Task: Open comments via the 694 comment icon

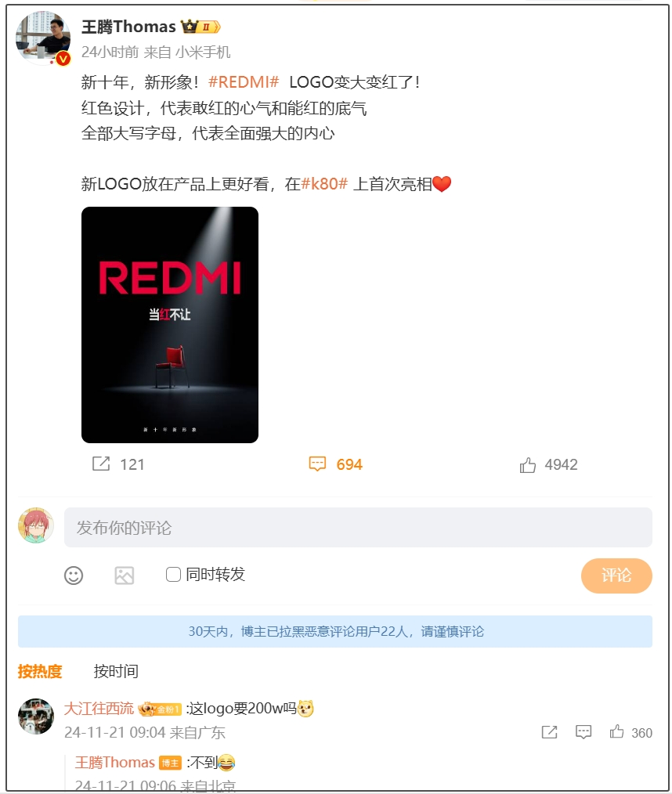Action: (317, 464)
